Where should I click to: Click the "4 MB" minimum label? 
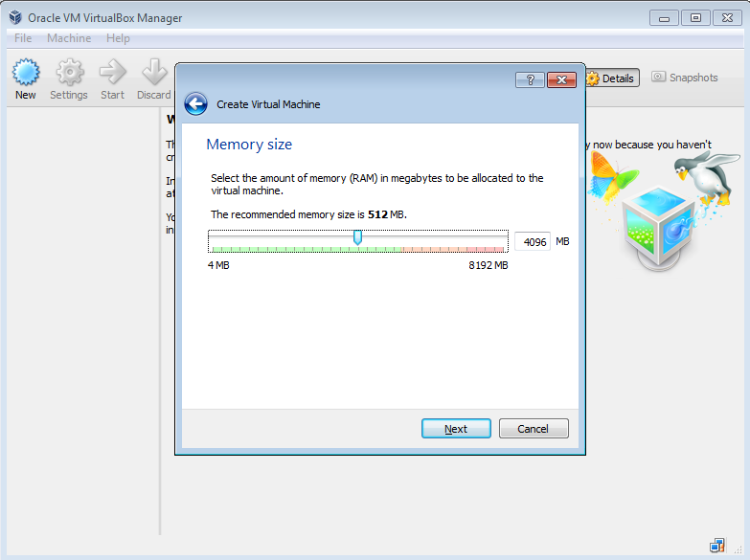(x=218, y=265)
